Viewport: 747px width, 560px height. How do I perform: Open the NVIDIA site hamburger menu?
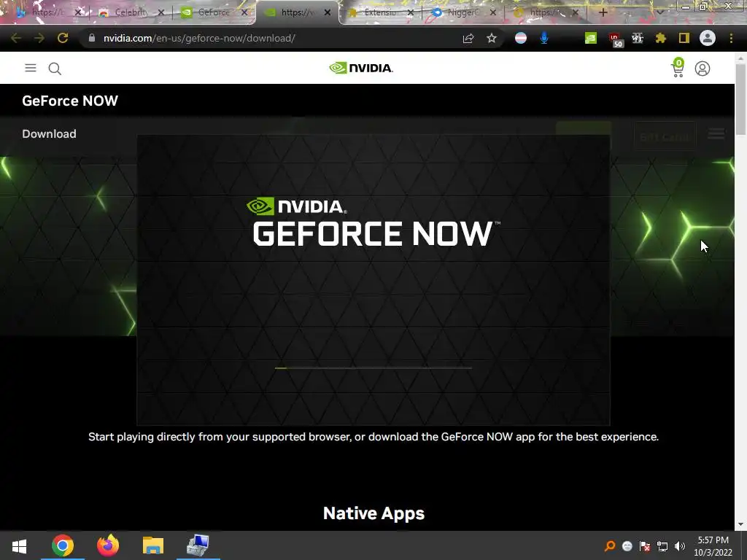[x=31, y=68]
